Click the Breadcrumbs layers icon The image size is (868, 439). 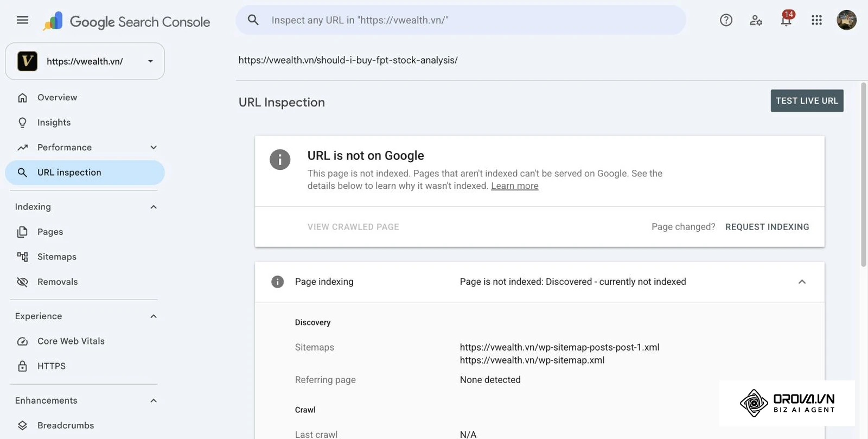(x=22, y=425)
